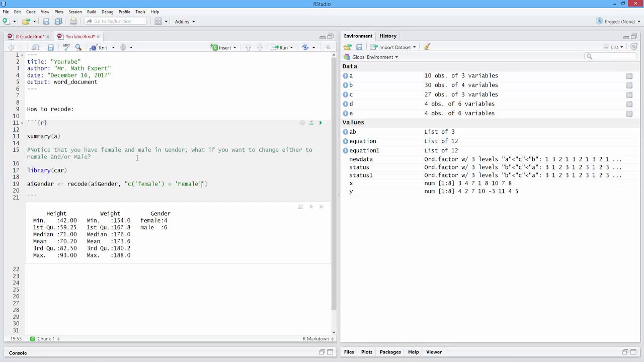The image size is (644, 362).
Task: Click the green Run current chunk arrow
Action: (x=320, y=123)
